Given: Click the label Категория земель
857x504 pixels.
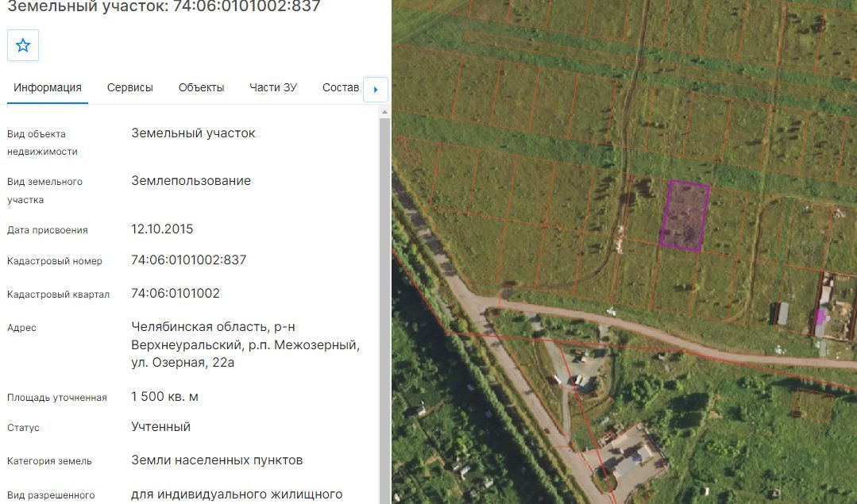Looking at the screenshot, I should click(49, 461).
